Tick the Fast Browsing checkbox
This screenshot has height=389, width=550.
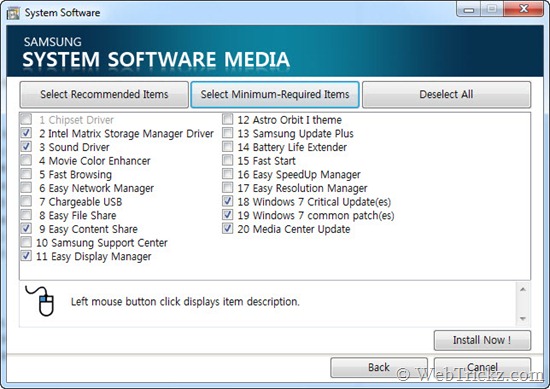click(x=26, y=174)
